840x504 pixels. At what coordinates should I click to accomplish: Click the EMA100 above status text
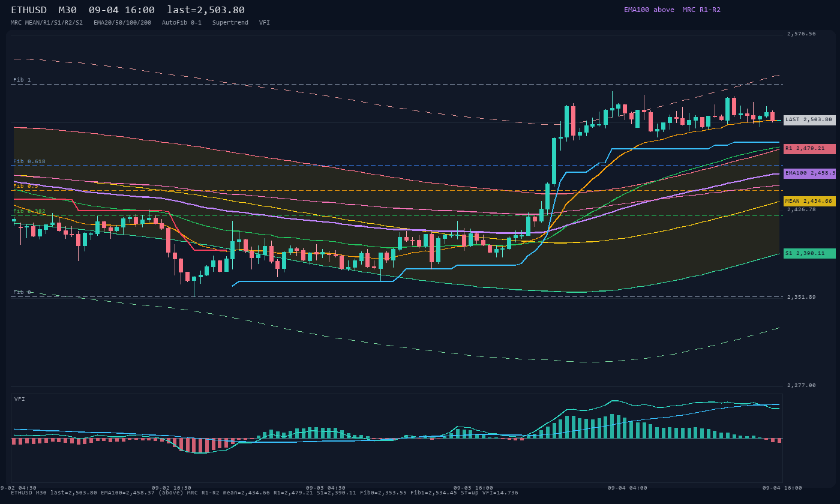click(x=649, y=10)
